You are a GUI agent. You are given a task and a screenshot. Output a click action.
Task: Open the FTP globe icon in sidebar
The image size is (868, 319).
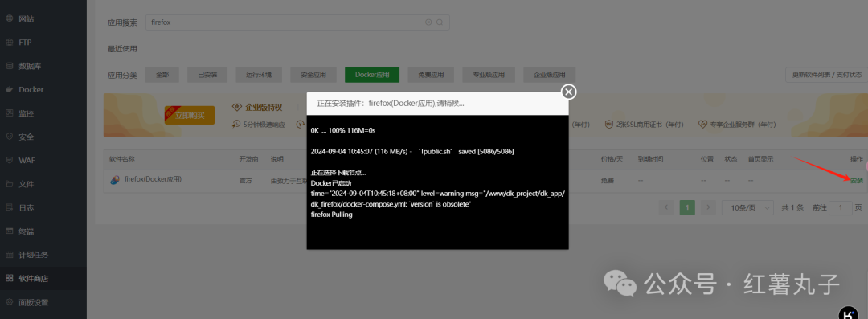click(9, 43)
